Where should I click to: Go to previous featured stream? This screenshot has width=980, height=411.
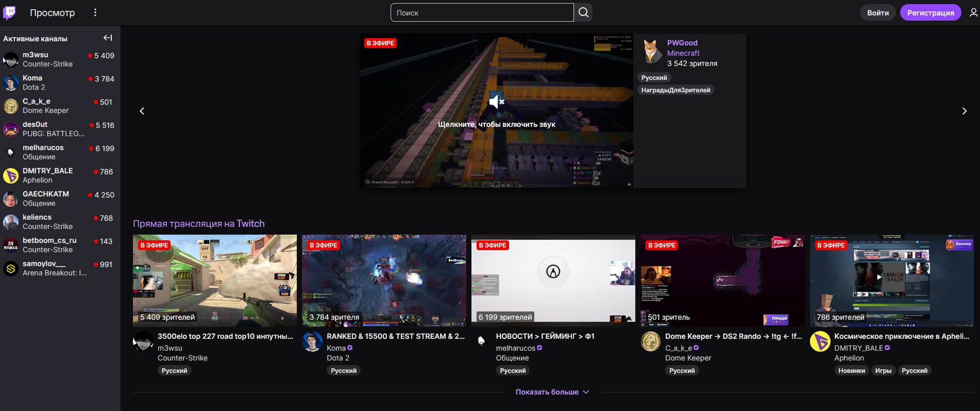[142, 111]
